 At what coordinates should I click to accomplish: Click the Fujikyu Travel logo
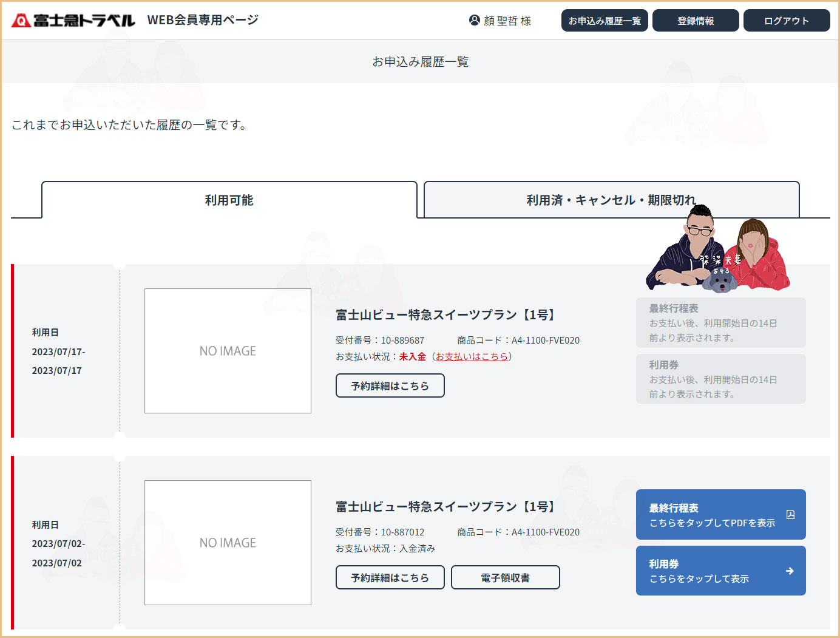click(x=73, y=21)
